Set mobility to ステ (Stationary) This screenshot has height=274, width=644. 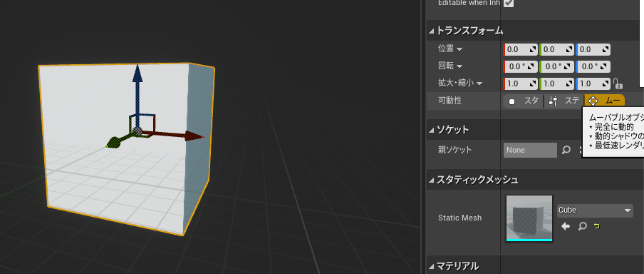(x=563, y=101)
